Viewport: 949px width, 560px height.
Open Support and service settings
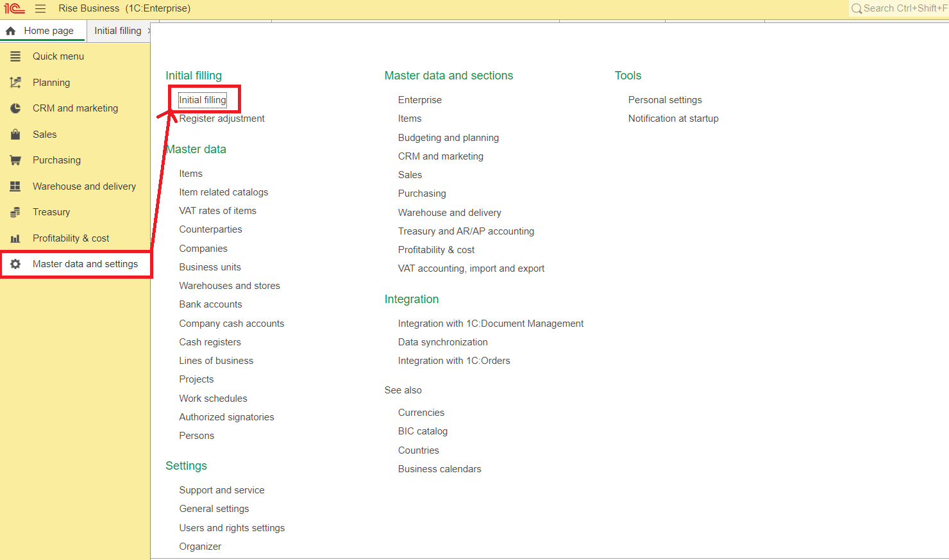click(222, 490)
